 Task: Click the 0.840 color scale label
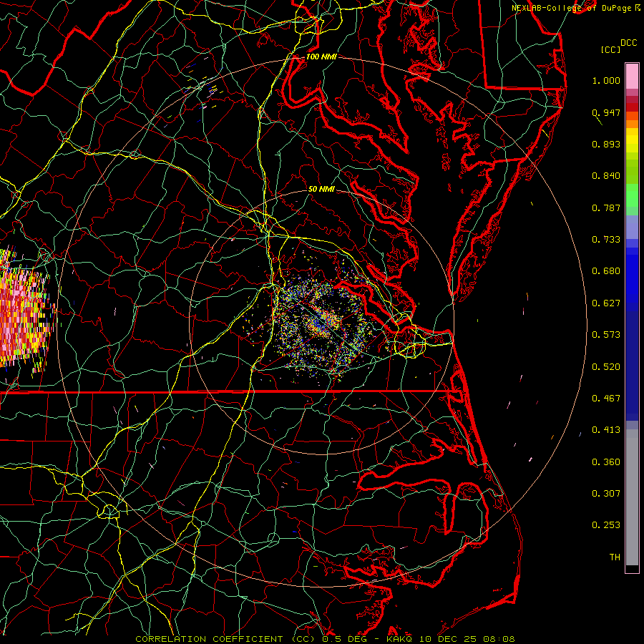(606, 176)
